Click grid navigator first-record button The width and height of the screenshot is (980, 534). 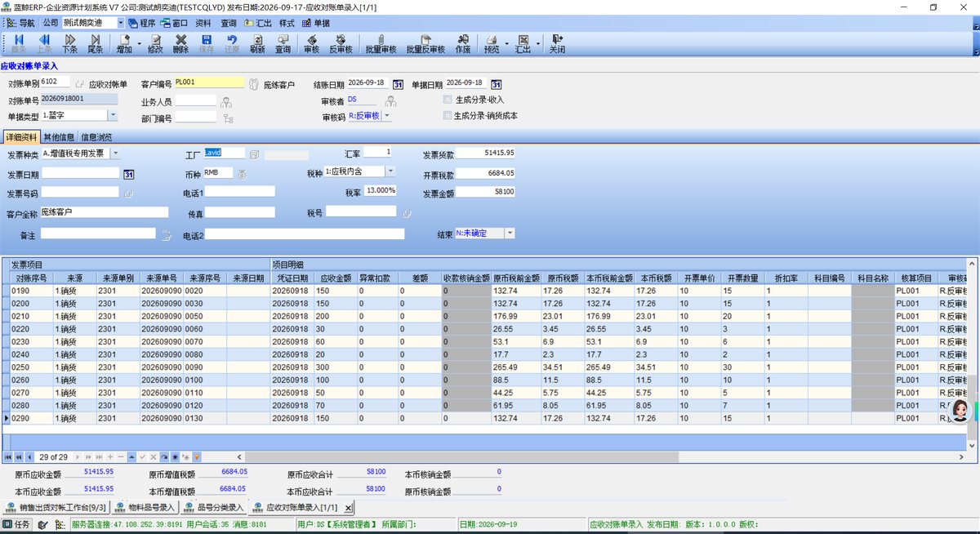coord(9,456)
